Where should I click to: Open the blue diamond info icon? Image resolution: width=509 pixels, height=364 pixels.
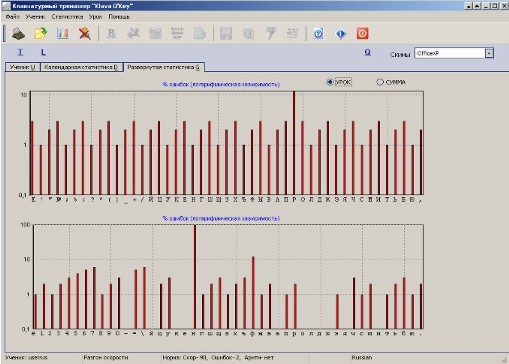[340, 33]
